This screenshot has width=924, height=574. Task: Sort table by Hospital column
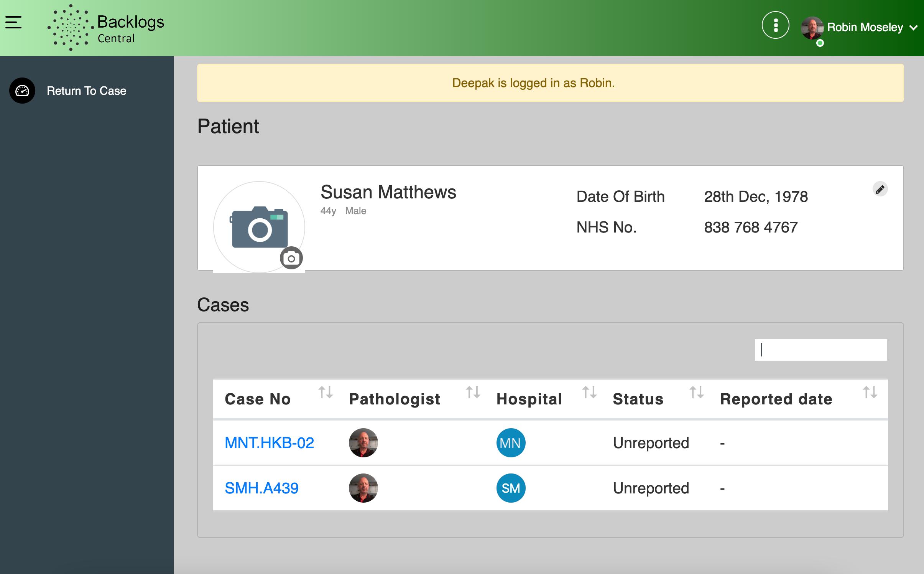pyautogui.click(x=589, y=393)
